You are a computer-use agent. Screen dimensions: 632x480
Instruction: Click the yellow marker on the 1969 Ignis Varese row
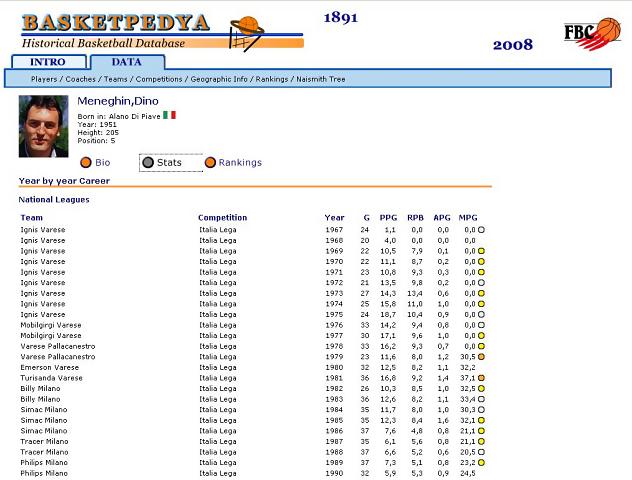481,250
